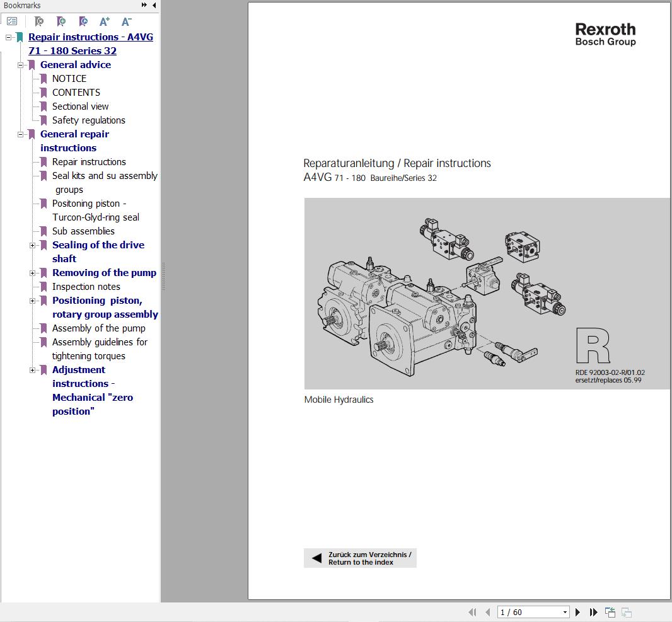Select Removing of the pump bookmark
The width and height of the screenshot is (672, 622).
(104, 273)
